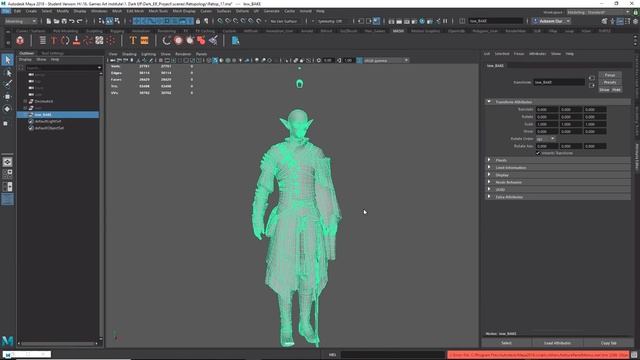Click the Select button at bottom
This screenshot has height=360, width=640.
click(506, 343)
